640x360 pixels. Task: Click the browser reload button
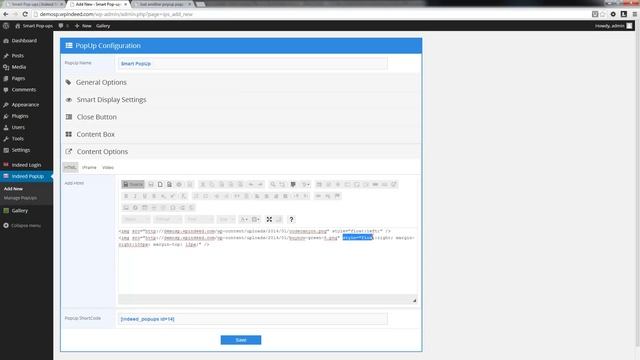coord(25,14)
